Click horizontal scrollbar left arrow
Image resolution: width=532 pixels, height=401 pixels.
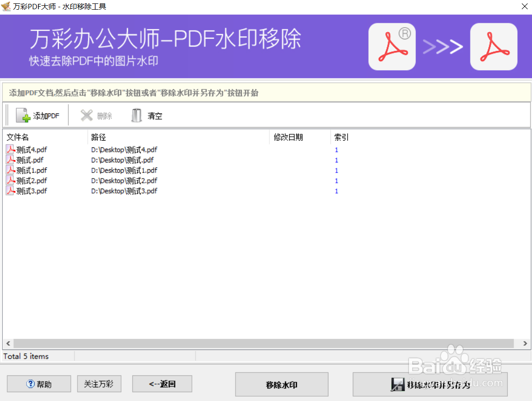8,343
